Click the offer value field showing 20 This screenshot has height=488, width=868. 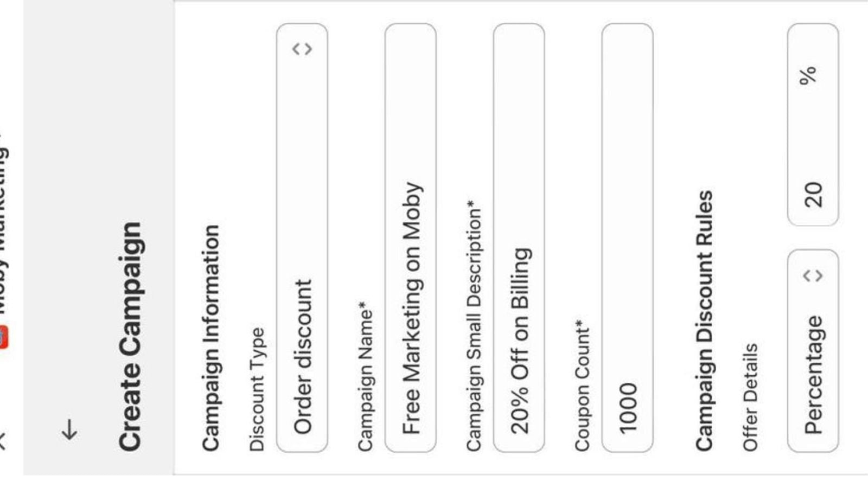click(x=813, y=125)
